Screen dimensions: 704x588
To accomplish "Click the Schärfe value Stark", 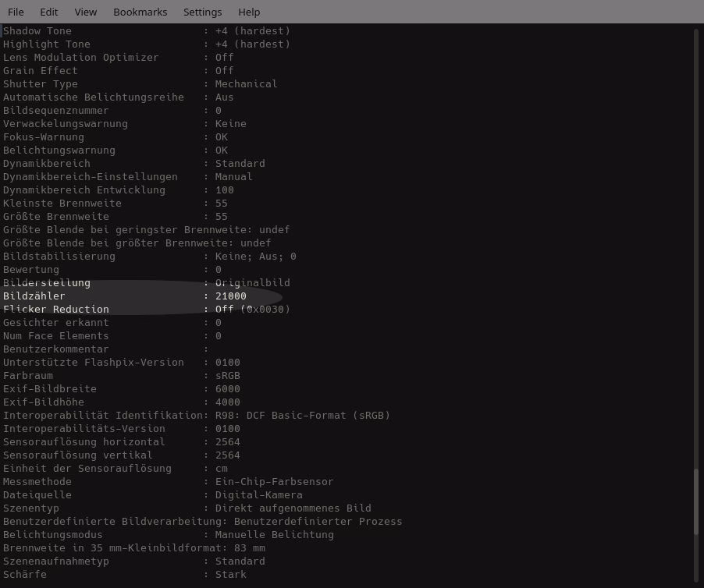I will pos(231,575).
